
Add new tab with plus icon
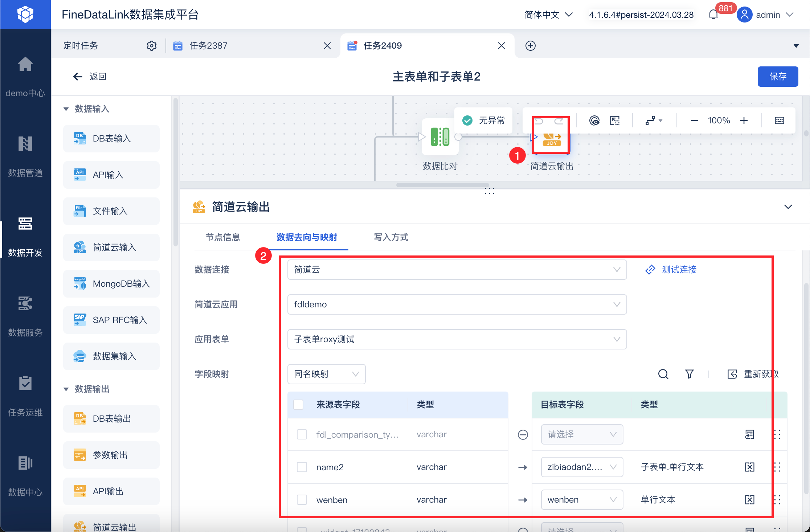click(530, 46)
